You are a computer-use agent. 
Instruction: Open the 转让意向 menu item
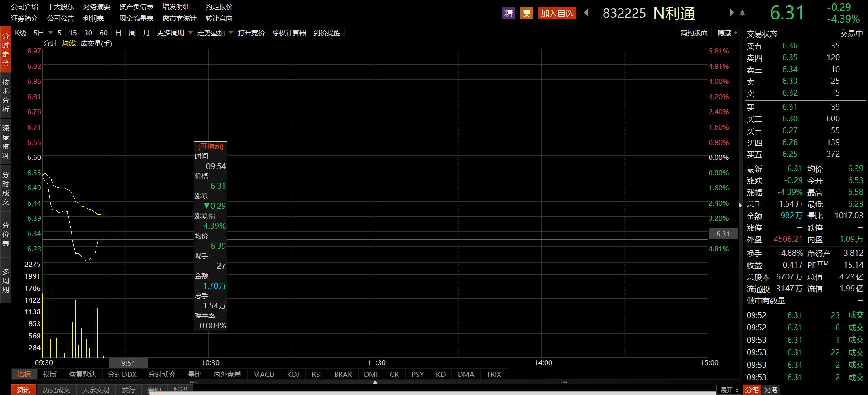[x=219, y=18]
